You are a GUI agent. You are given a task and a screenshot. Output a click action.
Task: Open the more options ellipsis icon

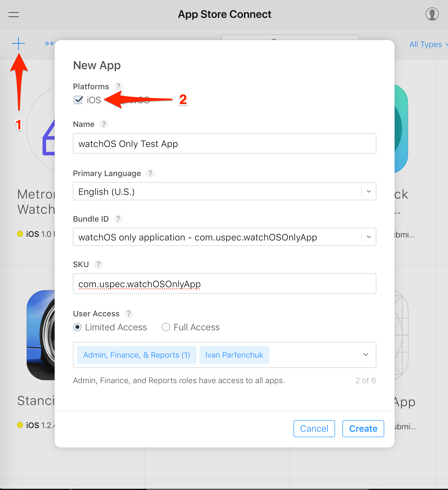pos(49,43)
